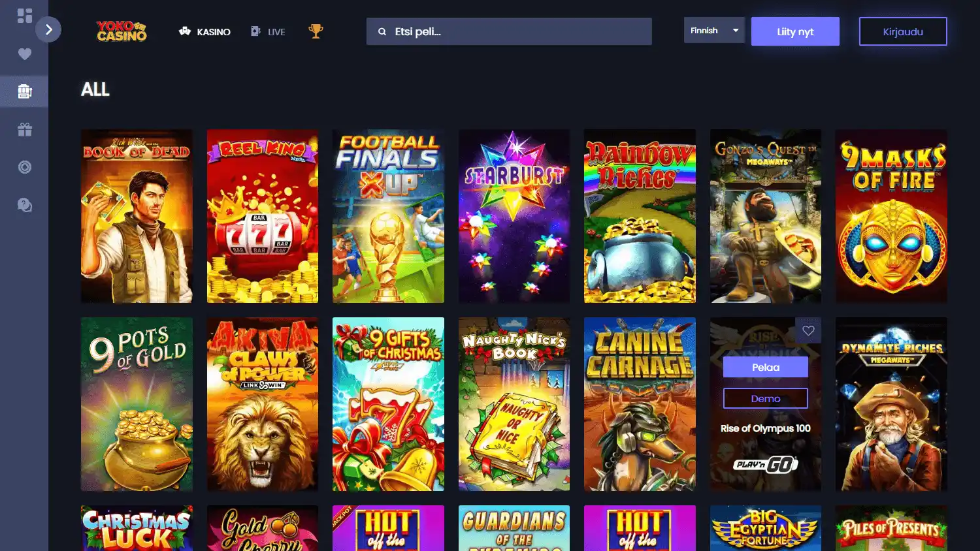Open Naughty Nick's Book thumbnail
980x551 pixels.
tap(514, 404)
